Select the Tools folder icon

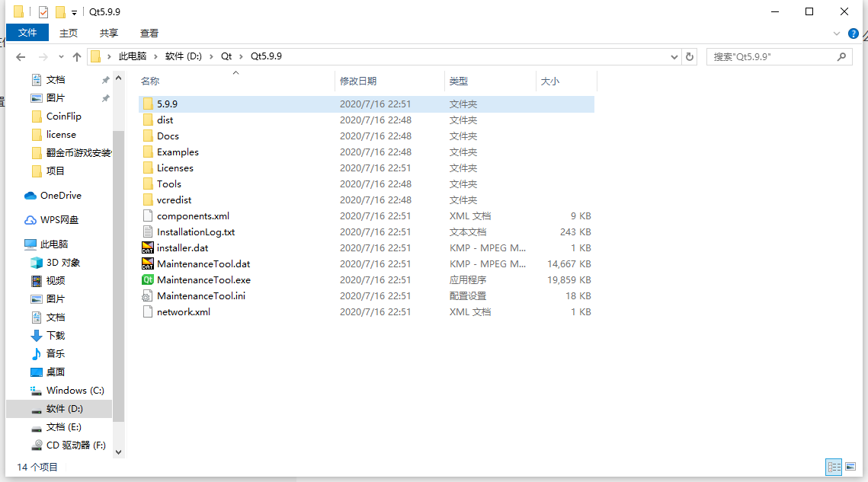tap(148, 184)
